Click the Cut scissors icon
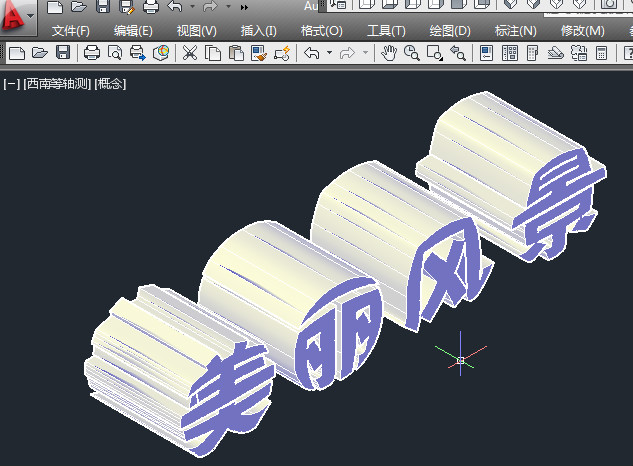Viewport: 633px width, 466px height. (189, 52)
